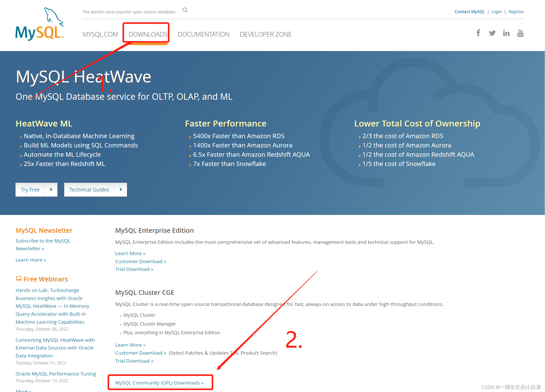545x392 pixels.
Task: Click the Try Free button
Action: coord(30,190)
